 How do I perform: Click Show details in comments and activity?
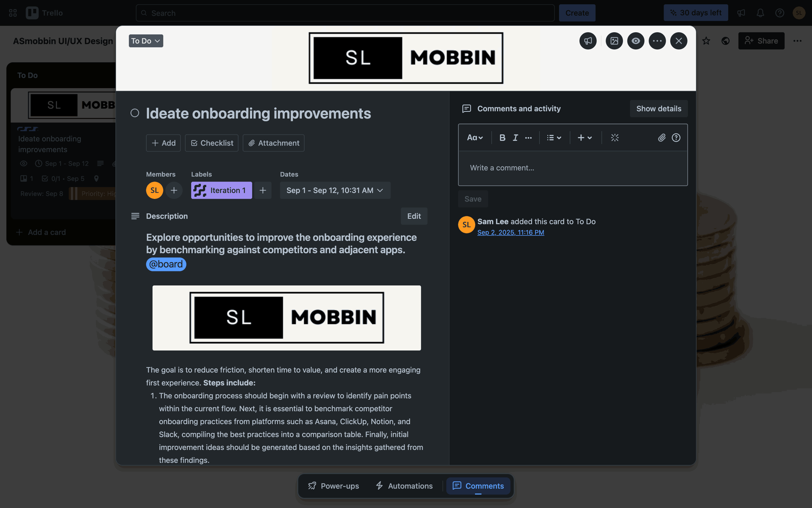pos(658,109)
